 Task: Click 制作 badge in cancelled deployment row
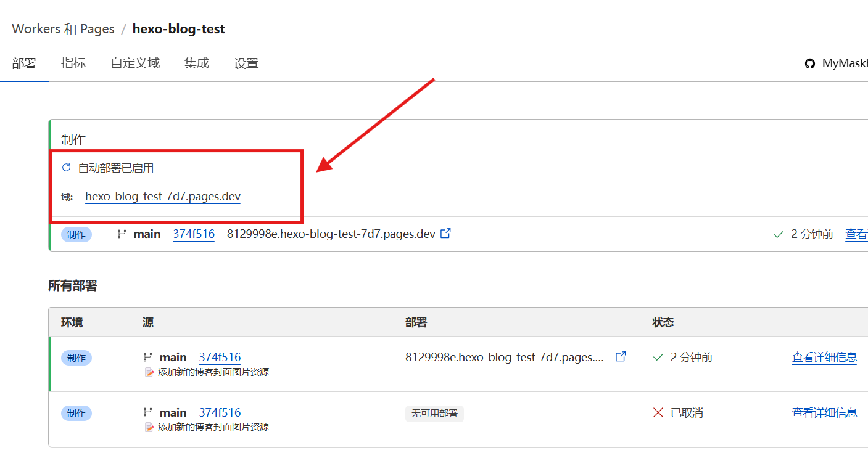(x=76, y=413)
